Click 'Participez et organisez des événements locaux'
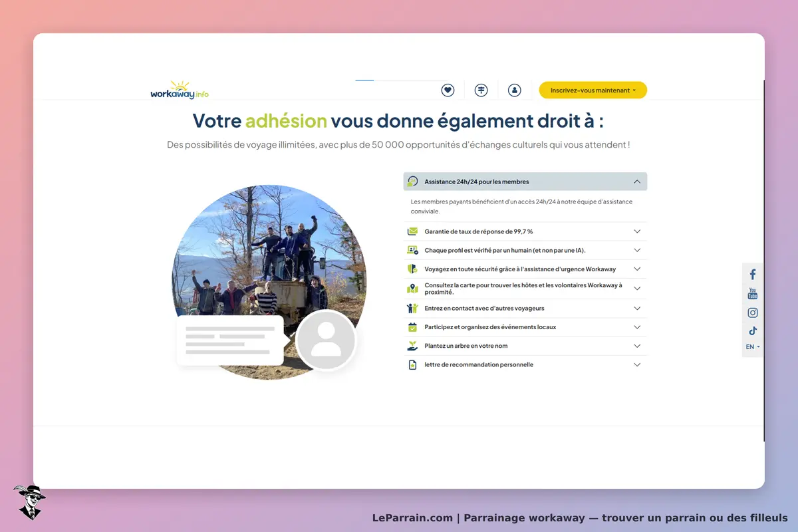 (490, 327)
